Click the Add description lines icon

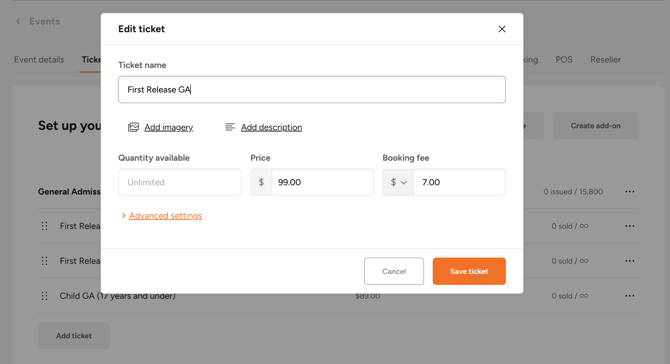[x=230, y=127]
